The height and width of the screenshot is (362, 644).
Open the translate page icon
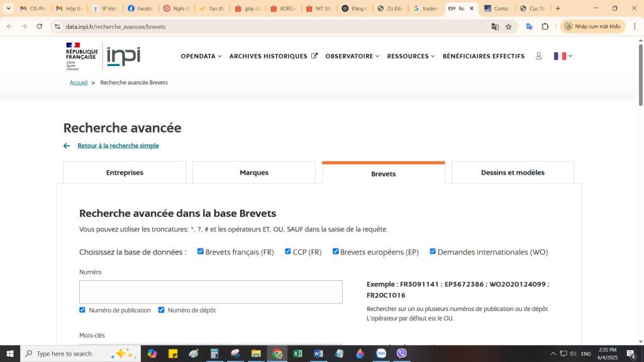[x=495, y=26]
